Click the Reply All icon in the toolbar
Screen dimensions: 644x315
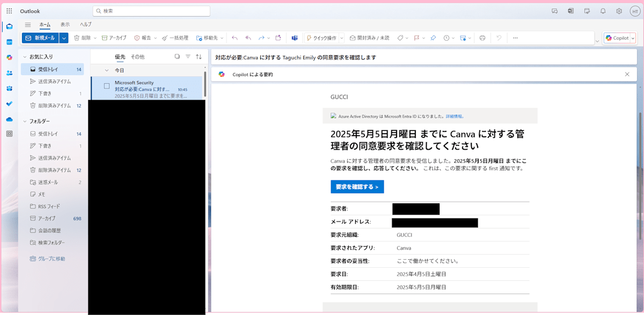248,38
